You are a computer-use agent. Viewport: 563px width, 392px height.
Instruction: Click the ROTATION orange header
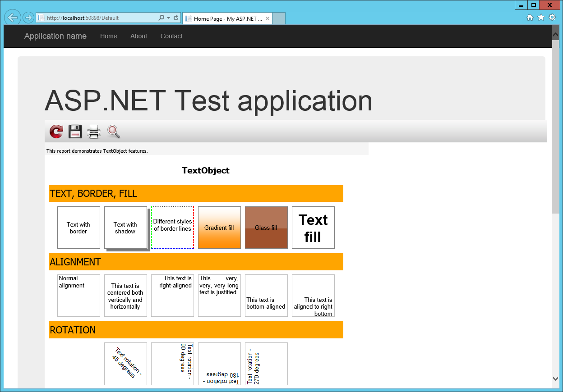point(196,330)
